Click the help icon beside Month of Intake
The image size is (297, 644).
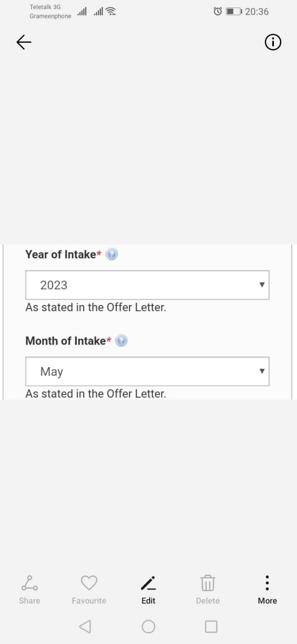point(121,341)
